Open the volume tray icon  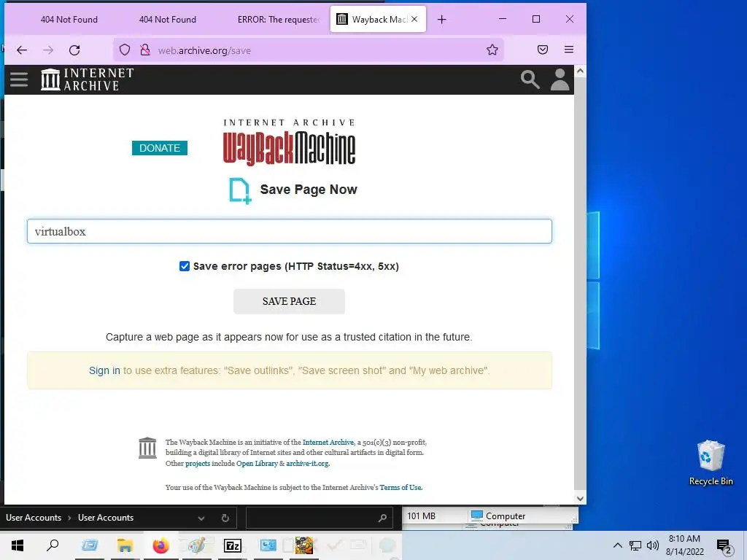(653, 545)
